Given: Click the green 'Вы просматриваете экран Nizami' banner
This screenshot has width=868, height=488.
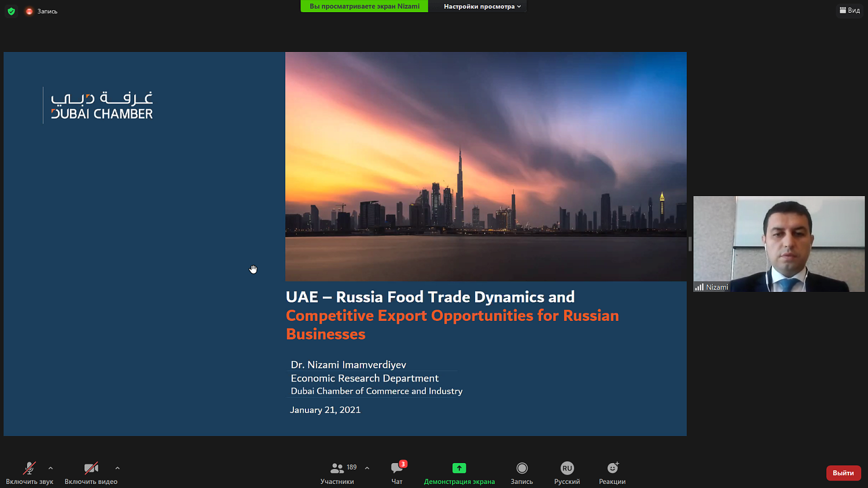Looking at the screenshot, I should 365,6.
